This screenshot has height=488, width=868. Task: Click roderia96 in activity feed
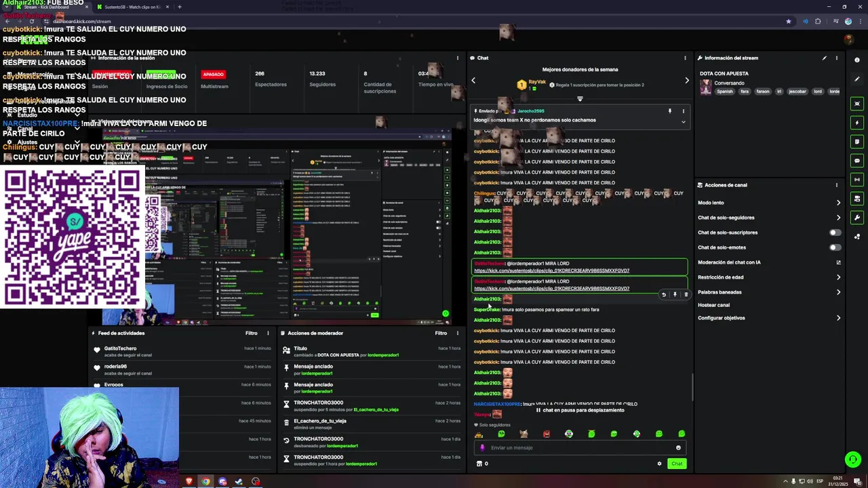pyautogui.click(x=115, y=367)
